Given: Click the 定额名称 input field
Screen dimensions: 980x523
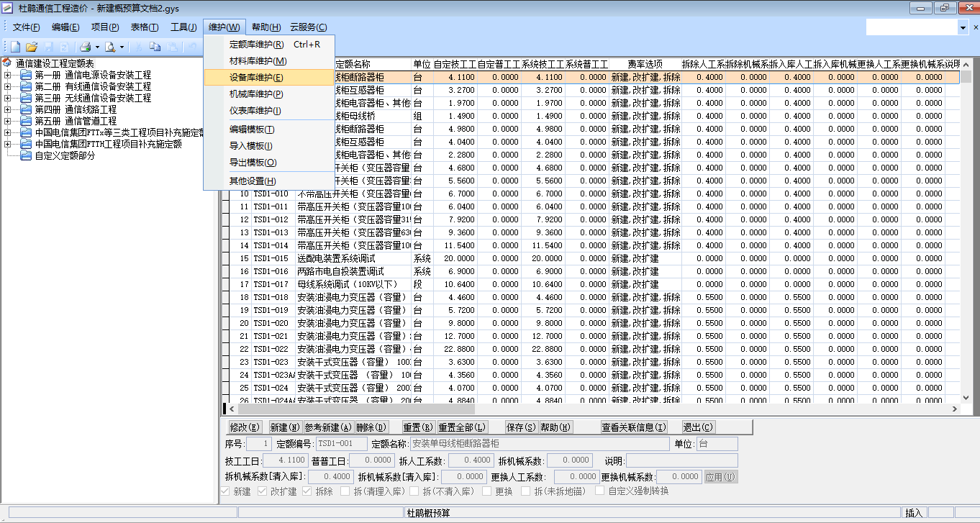Looking at the screenshot, I should click(539, 444).
